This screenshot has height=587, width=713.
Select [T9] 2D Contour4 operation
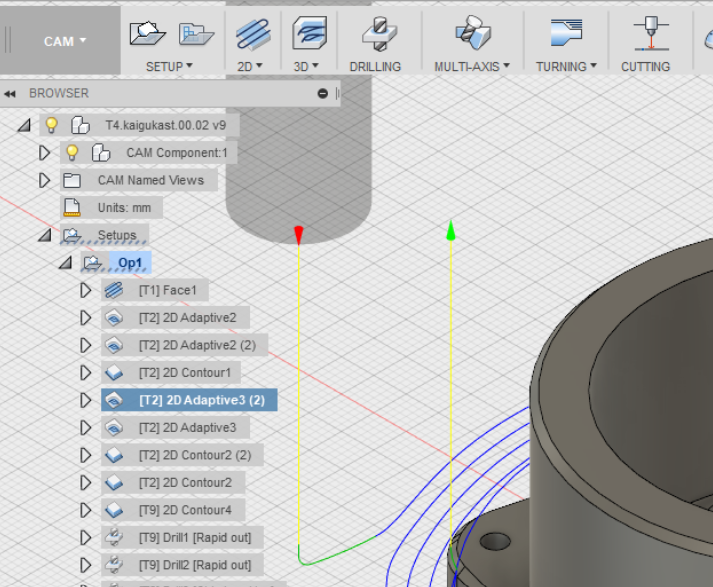185,510
